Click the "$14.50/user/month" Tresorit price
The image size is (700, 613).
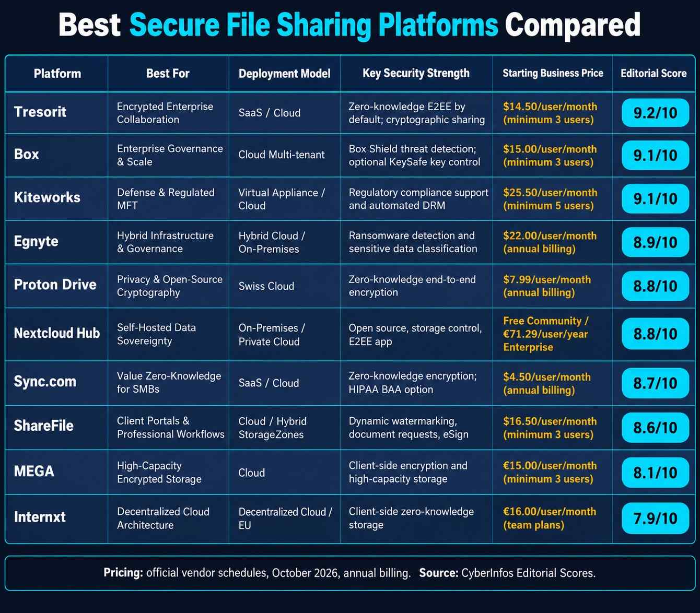click(x=550, y=107)
